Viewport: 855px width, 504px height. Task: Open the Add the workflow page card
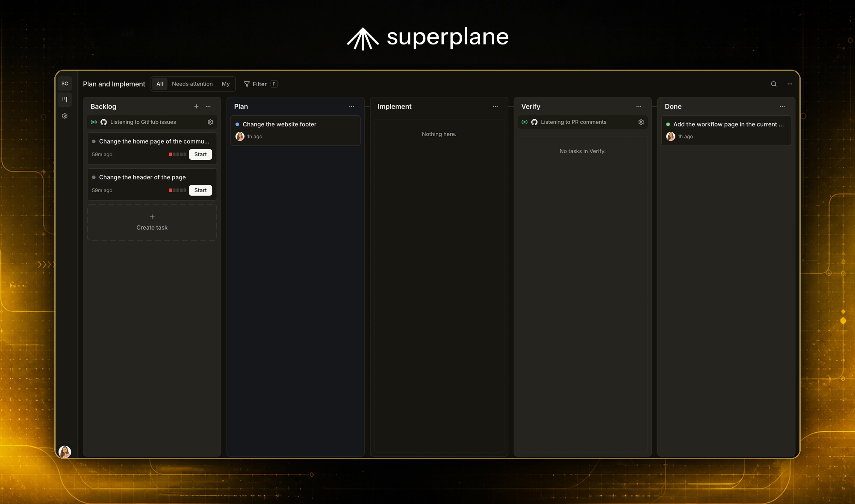point(726,131)
